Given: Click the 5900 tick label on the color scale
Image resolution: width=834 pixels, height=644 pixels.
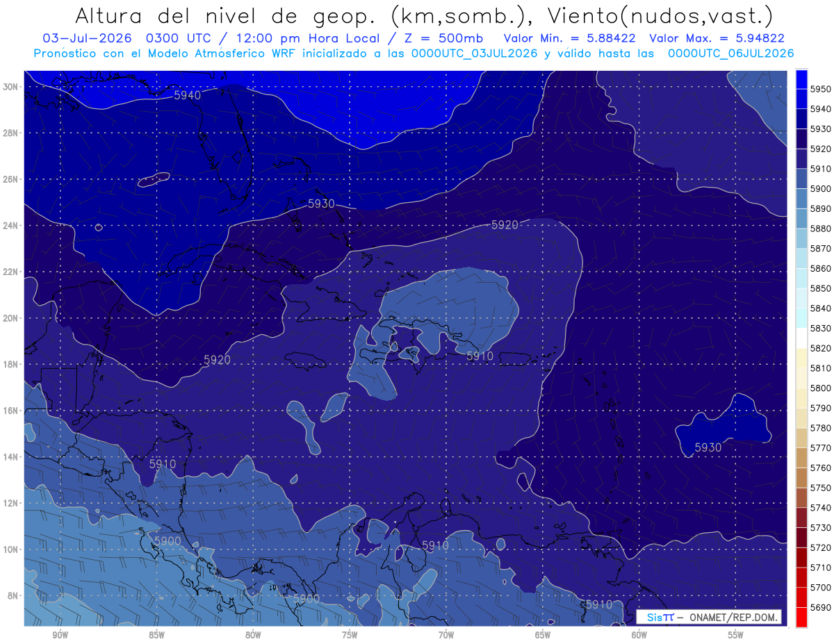Looking at the screenshot, I should pyautogui.click(x=821, y=189).
